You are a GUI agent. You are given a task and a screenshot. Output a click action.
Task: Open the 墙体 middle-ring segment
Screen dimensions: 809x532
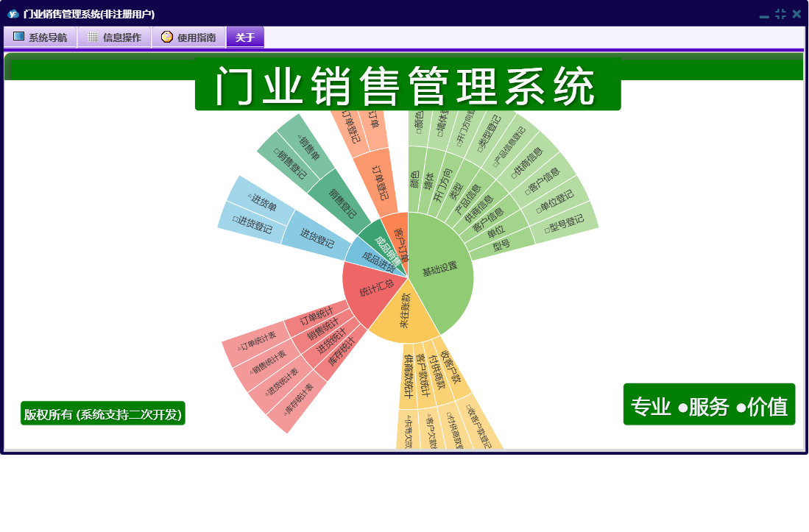428,182
